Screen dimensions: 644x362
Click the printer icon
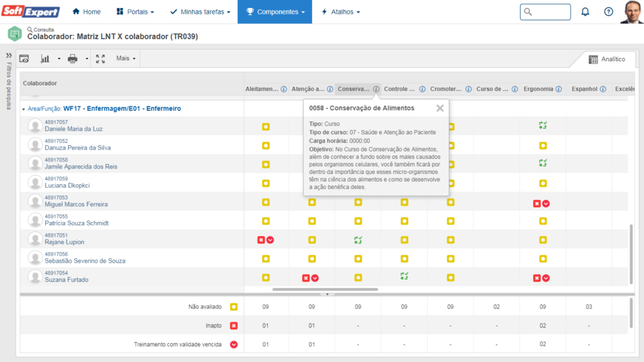72,58
